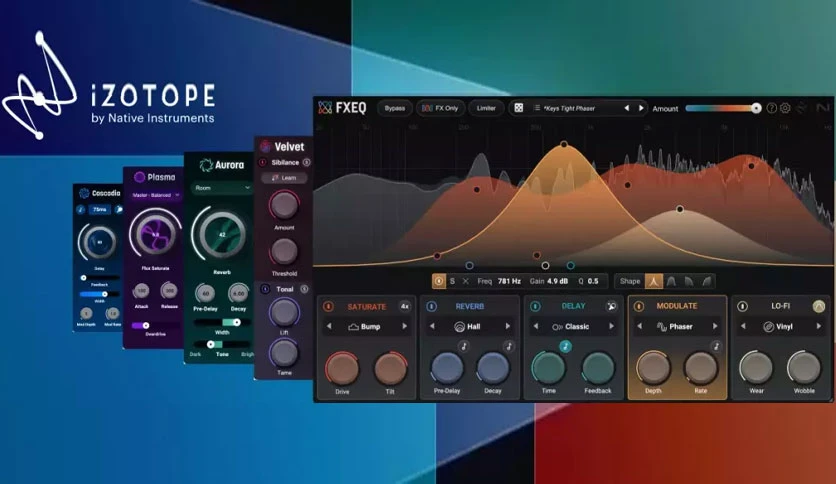Go to previous FXEQ preset arrow
The image size is (836, 484).
[626, 108]
